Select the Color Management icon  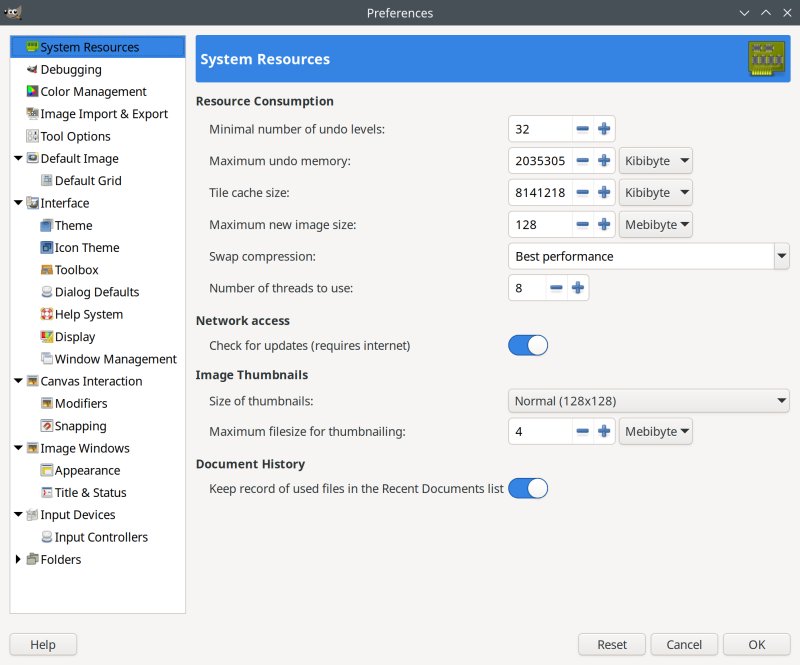click(x=32, y=92)
